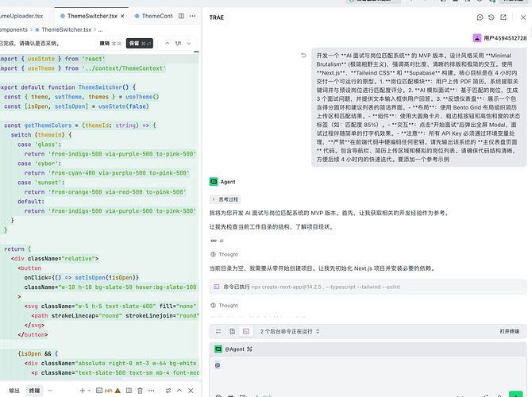Click the green Agent avatar in the chat
532x397 pixels.
point(214,182)
